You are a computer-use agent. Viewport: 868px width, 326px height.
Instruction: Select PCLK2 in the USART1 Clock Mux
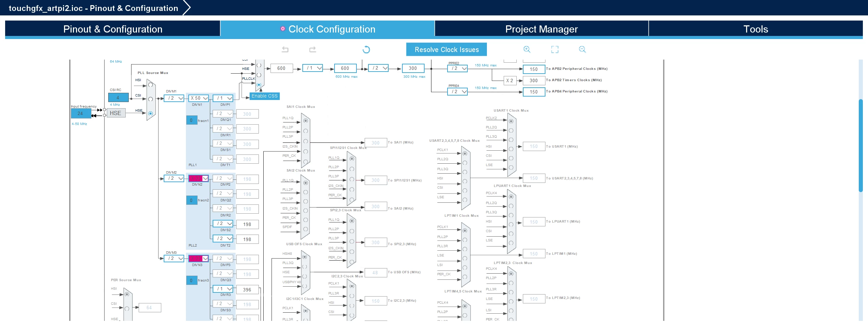(511, 121)
